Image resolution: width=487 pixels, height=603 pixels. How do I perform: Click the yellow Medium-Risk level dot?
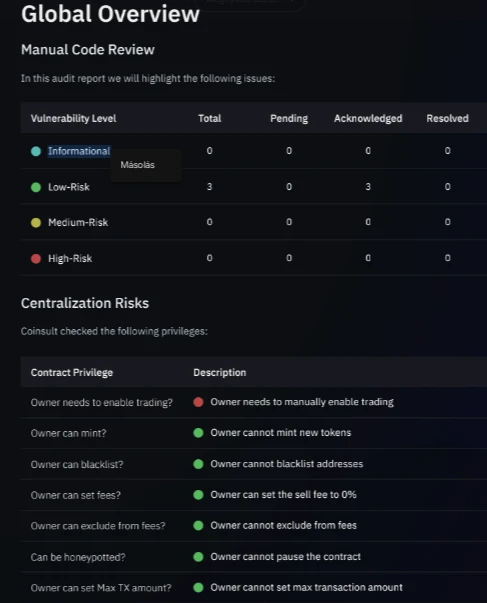(x=36, y=223)
